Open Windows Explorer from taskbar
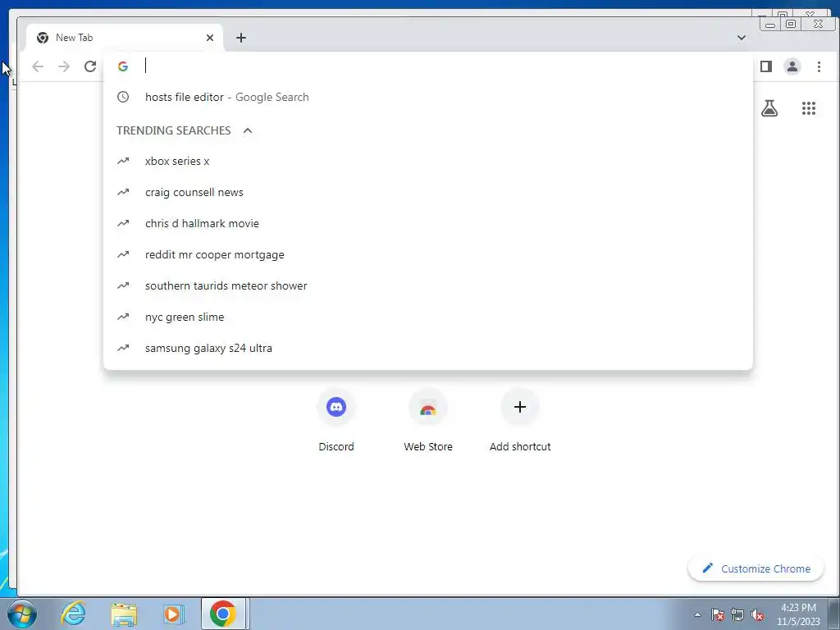 [x=124, y=614]
